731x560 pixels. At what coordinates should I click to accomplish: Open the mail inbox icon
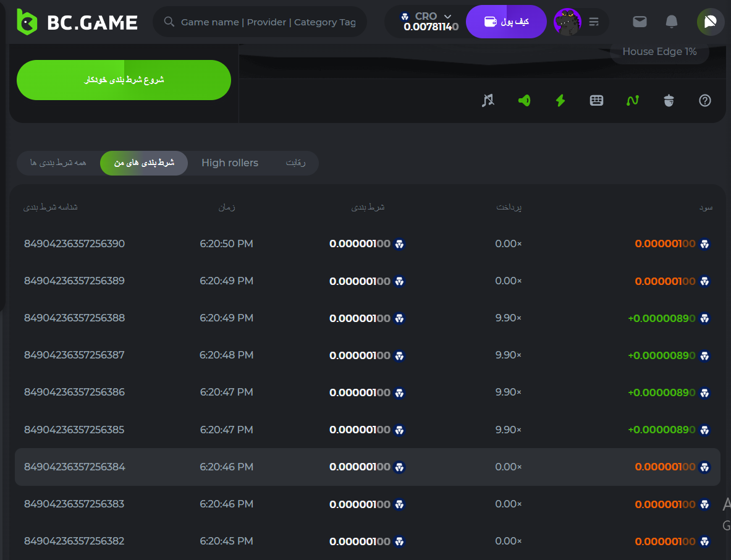coord(640,22)
